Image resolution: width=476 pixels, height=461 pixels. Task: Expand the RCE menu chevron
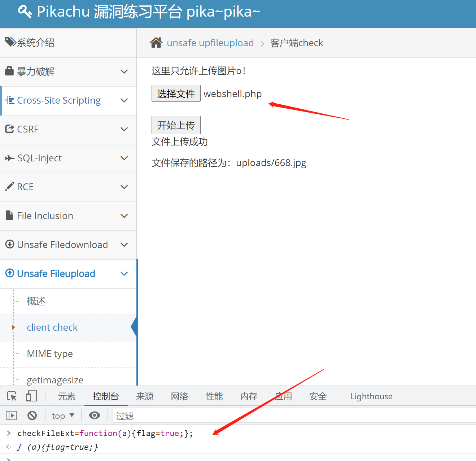click(124, 187)
